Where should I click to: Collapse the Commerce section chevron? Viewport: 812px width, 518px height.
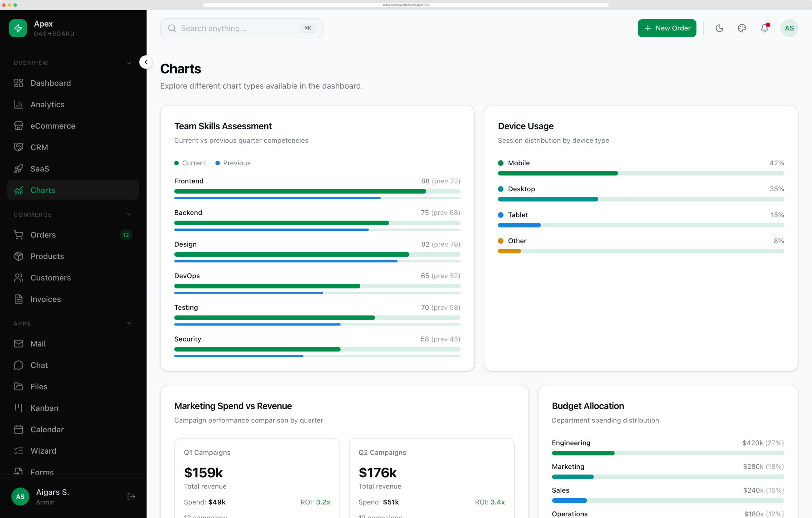tap(129, 215)
